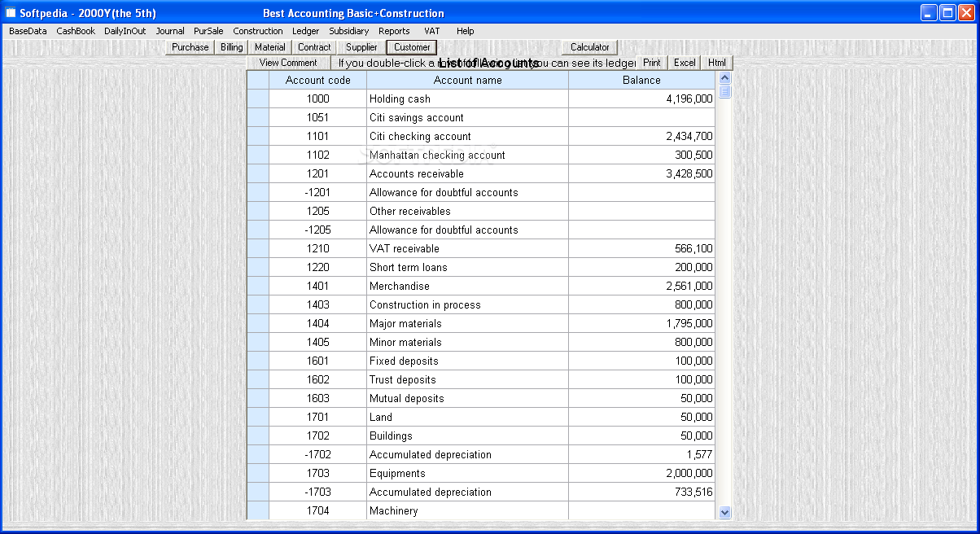Click the balance value 566,100
The width and height of the screenshot is (980, 534).
tap(694, 249)
